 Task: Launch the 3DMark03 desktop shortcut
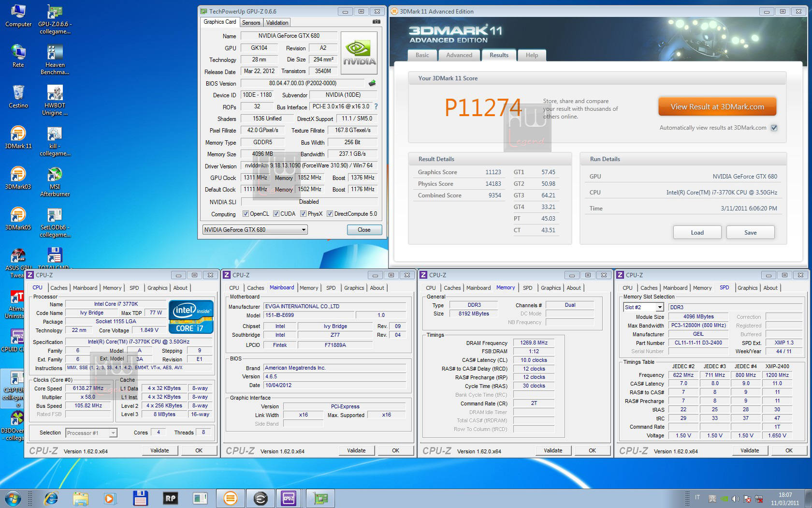point(18,178)
